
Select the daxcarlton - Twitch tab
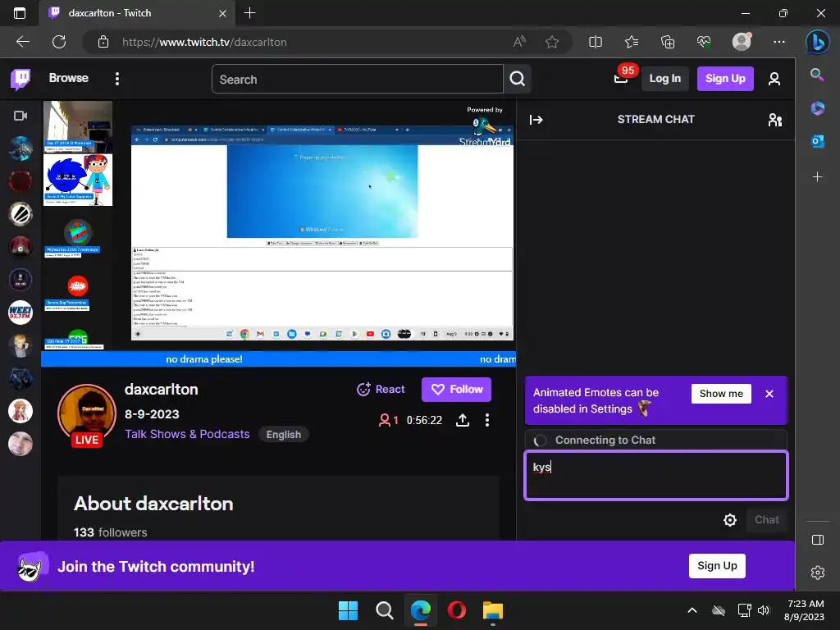[x=137, y=13]
